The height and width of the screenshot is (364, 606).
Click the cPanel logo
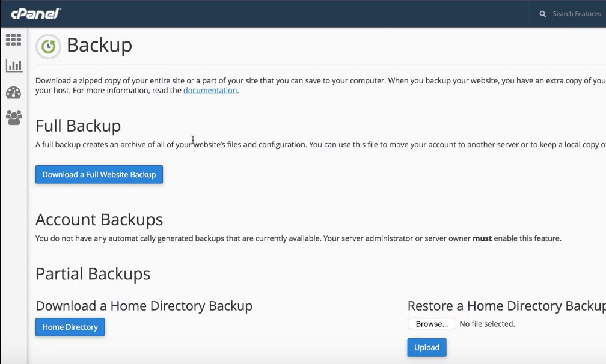(x=36, y=13)
